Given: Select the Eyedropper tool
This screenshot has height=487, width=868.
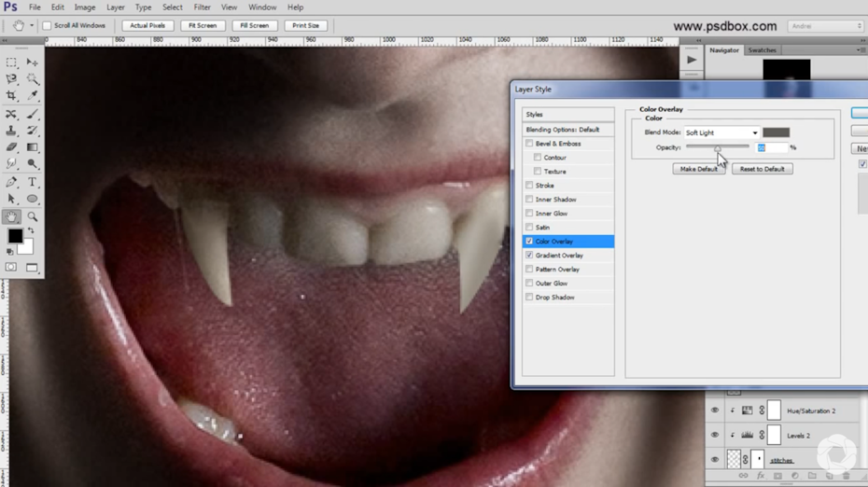Looking at the screenshot, I should [33, 96].
